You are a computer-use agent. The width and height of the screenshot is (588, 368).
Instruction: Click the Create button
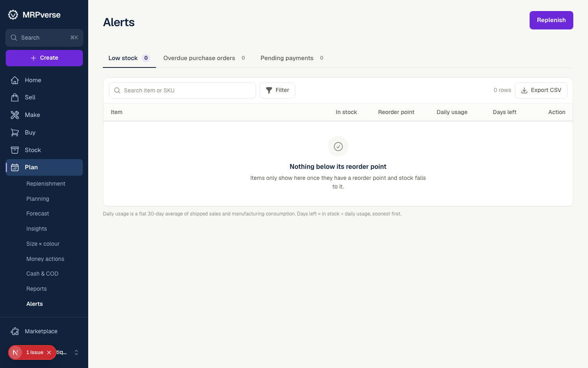(44, 58)
